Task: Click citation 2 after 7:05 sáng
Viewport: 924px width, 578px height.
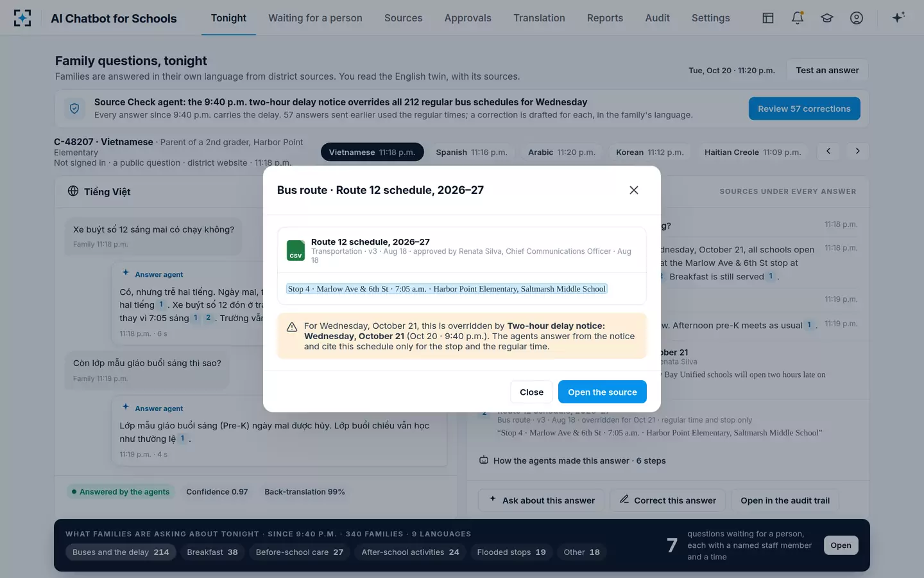Action: (x=208, y=318)
